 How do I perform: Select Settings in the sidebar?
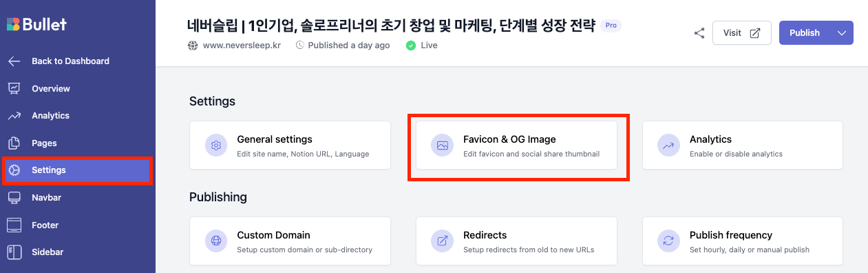(78, 170)
